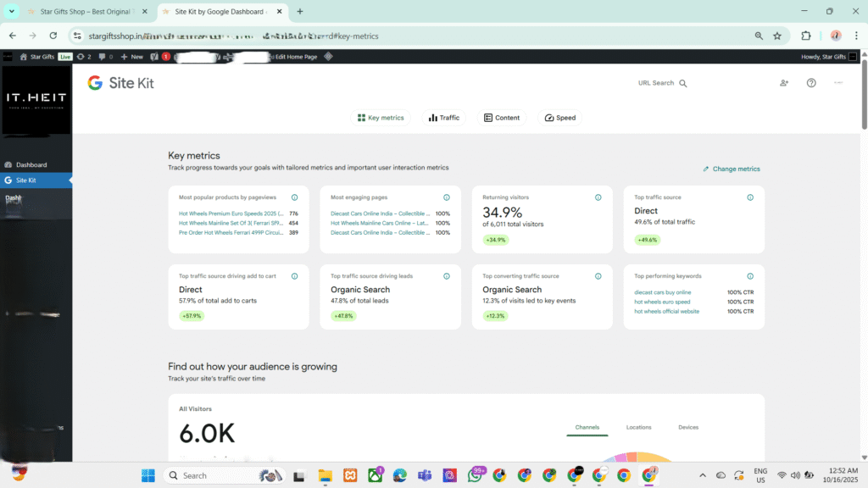This screenshot has width=868, height=488.
Task: Go to the Speed section tab
Action: [x=559, y=118]
